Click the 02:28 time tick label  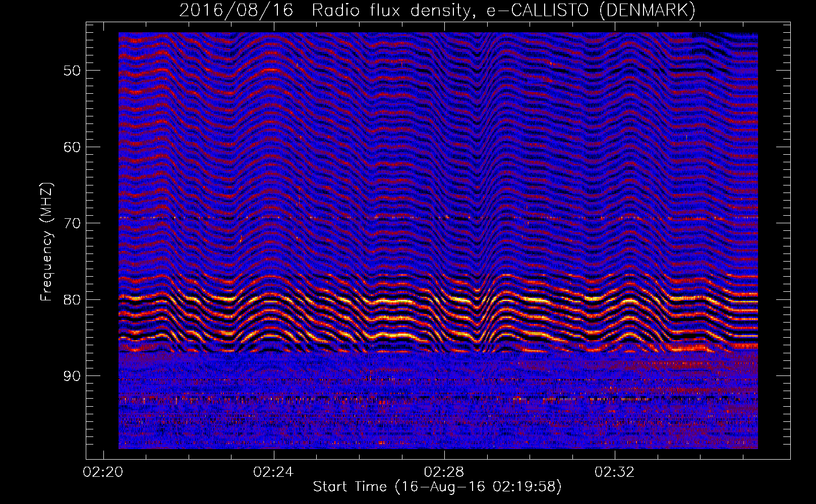tap(444, 472)
